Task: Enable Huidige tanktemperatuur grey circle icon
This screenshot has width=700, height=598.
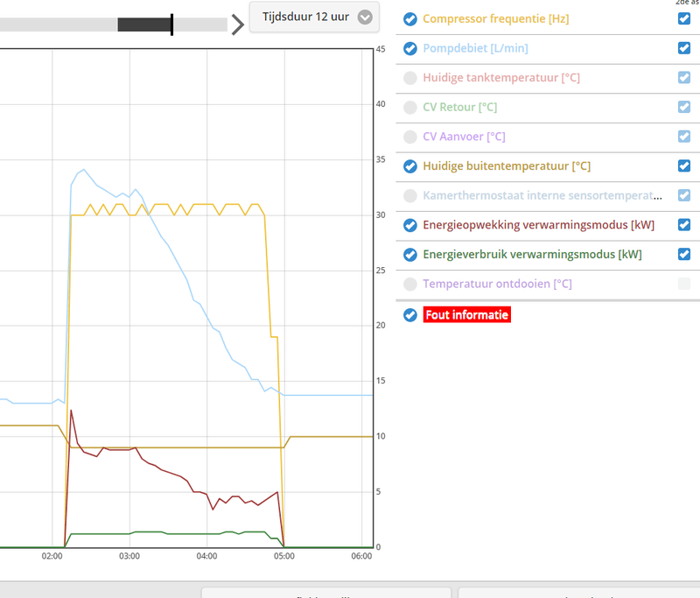Action: coord(409,78)
